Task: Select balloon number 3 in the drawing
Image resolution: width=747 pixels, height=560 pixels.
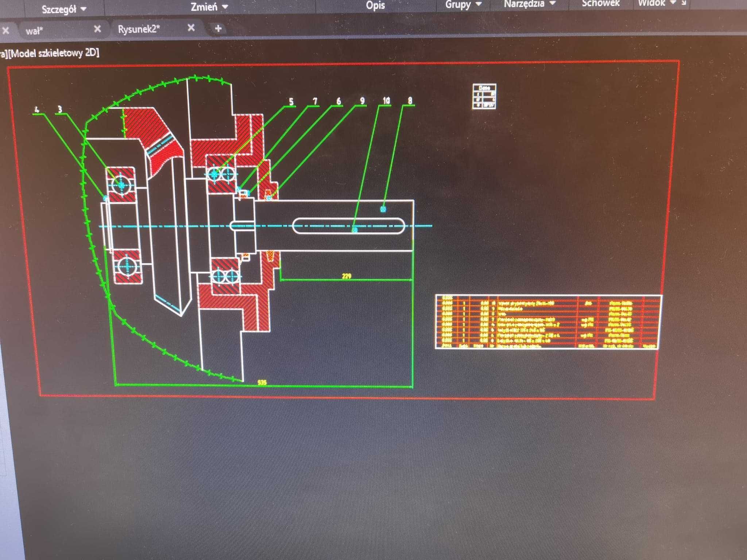Action: pyautogui.click(x=60, y=109)
